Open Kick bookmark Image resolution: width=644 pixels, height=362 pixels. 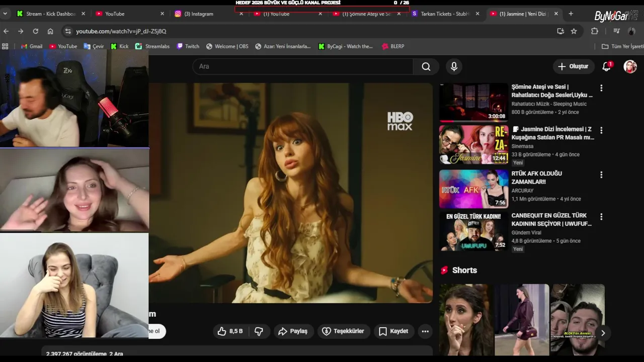[x=120, y=46]
